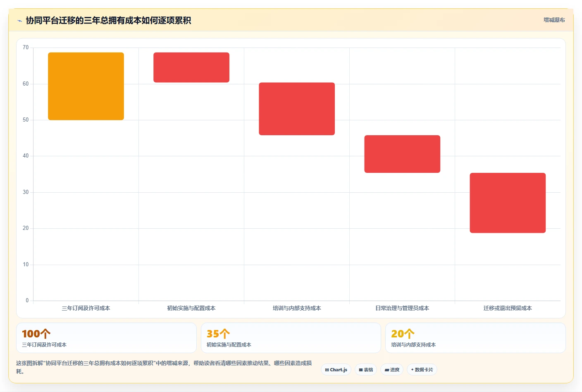Image resolution: width=582 pixels, height=392 pixels.
Task: Click the orange 三年订阅及许可成本 bar
Action: [86, 86]
